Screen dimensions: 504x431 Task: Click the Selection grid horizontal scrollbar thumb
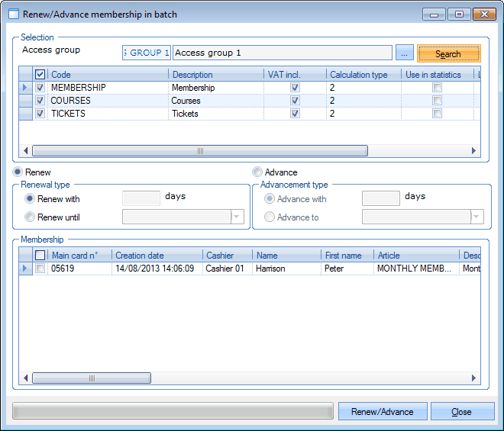click(x=199, y=151)
